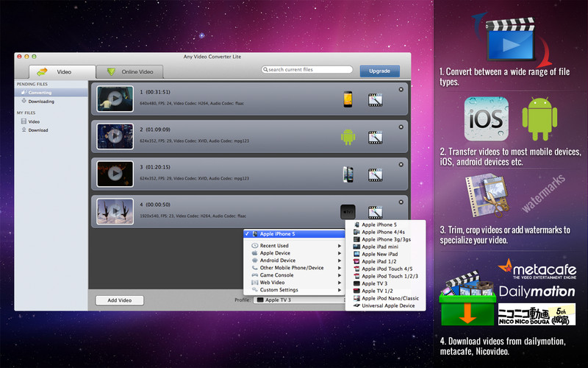Open the edit clip tool for video 2
588x368 pixels.
click(375, 138)
